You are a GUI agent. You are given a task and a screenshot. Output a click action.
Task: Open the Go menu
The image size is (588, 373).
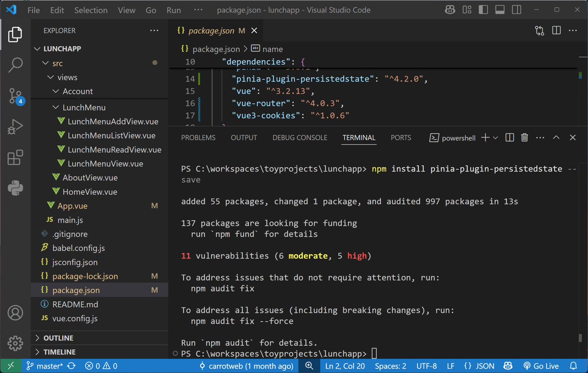point(151,10)
